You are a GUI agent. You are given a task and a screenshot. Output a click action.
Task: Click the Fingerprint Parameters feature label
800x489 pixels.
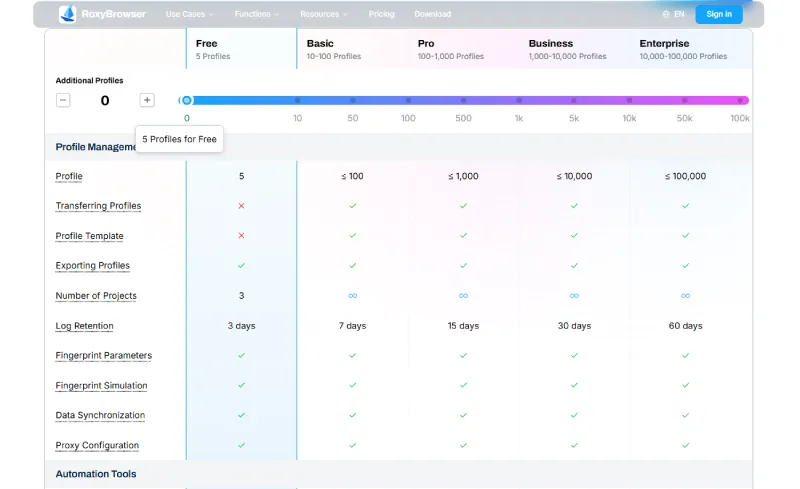pyautogui.click(x=104, y=355)
